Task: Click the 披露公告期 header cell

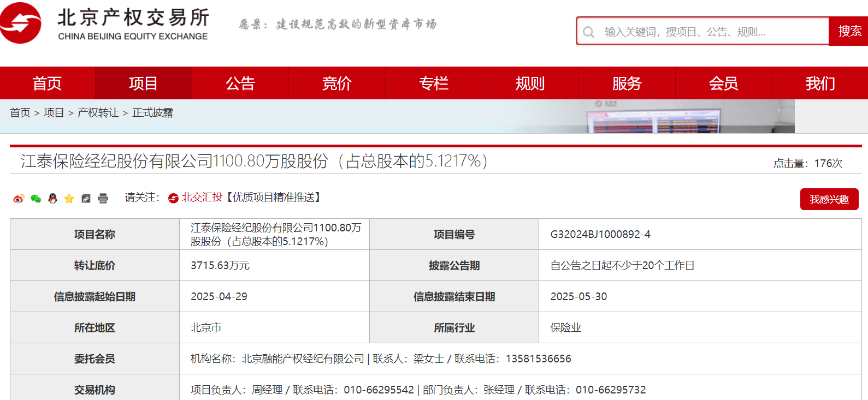Action: click(x=454, y=265)
